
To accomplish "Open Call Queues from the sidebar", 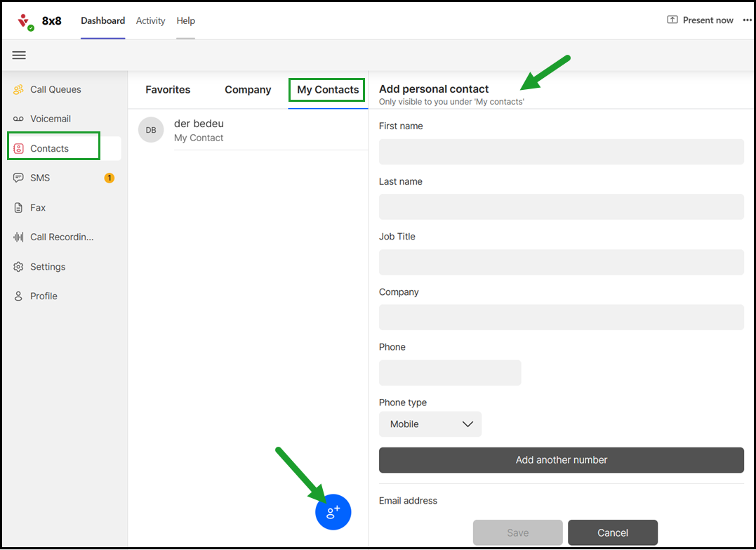I will pyautogui.click(x=55, y=89).
